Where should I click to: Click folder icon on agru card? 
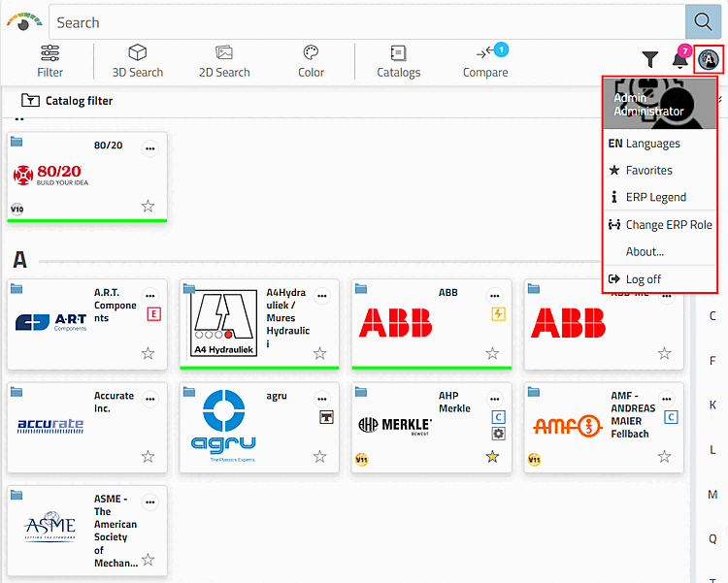click(x=189, y=392)
